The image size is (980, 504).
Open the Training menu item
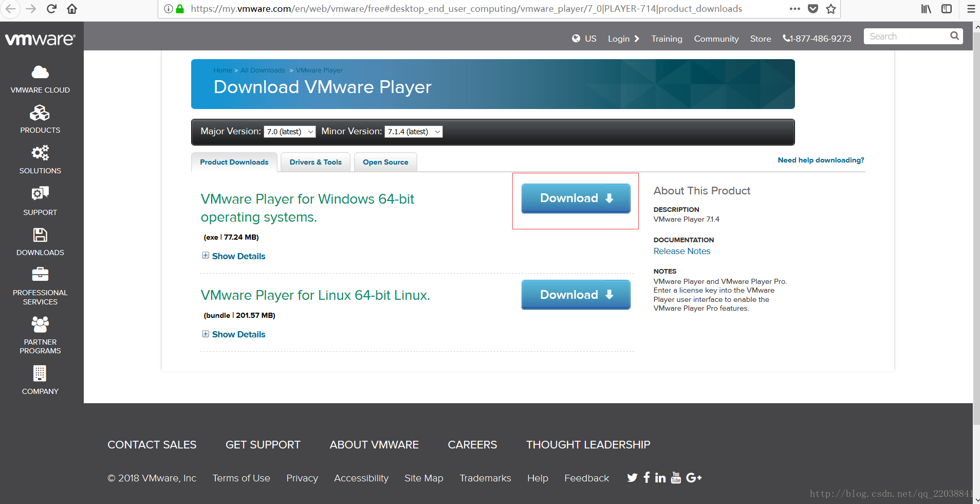(667, 39)
